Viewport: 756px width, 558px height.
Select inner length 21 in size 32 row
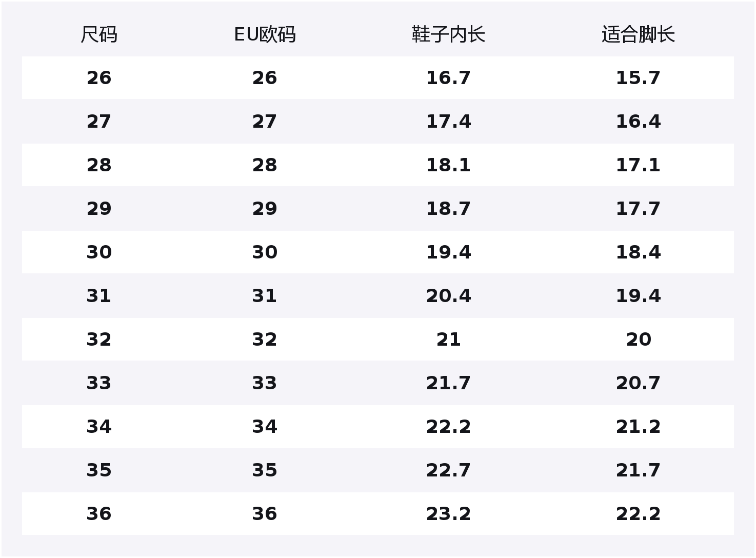(x=448, y=340)
